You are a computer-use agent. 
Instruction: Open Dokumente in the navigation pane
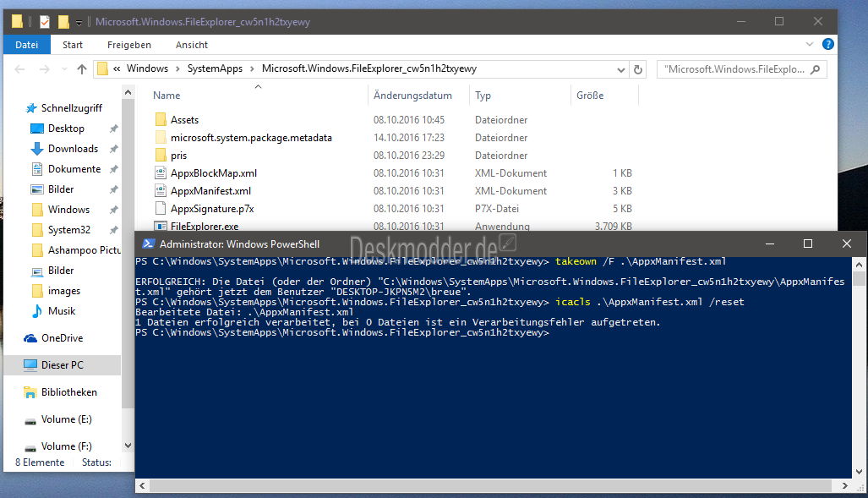(74, 169)
